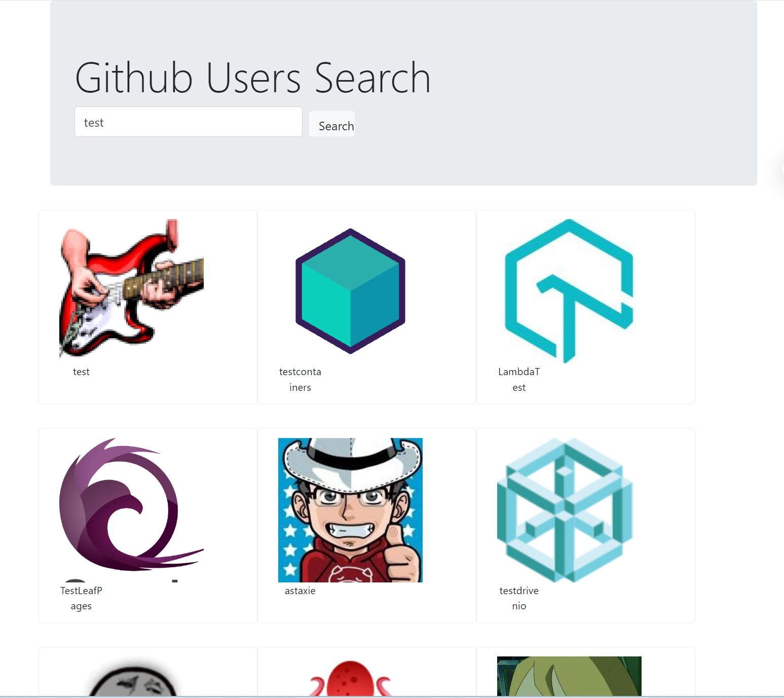This screenshot has height=698, width=784.
Task: Click the 'TestLeafPages' username text
Action: (x=81, y=598)
